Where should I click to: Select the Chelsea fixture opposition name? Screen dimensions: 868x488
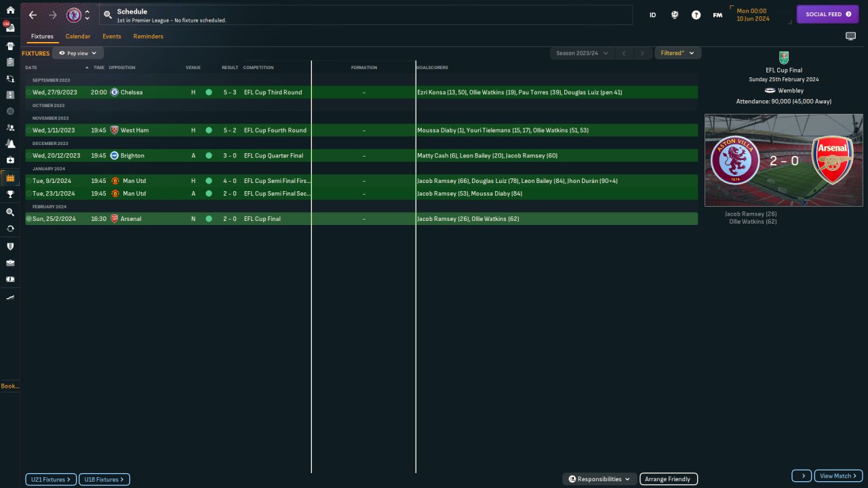[x=132, y=92]
